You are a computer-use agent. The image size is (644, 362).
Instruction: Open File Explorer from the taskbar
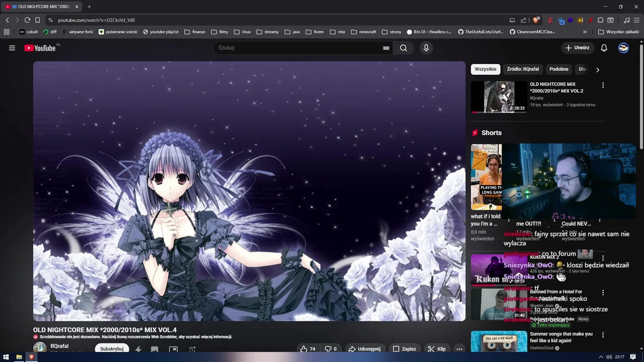click(x=19, y=357)
